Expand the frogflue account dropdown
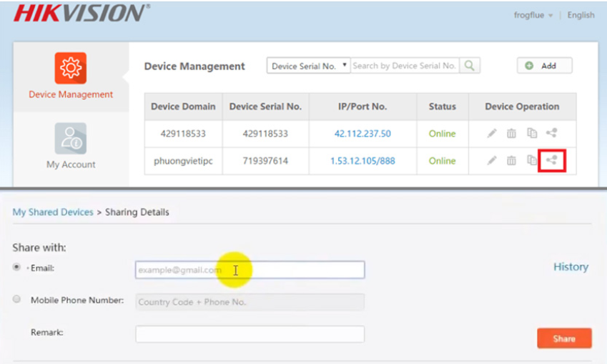Image resolution: width=607 pixels, height=364 pixels. (x=533, y=15)
